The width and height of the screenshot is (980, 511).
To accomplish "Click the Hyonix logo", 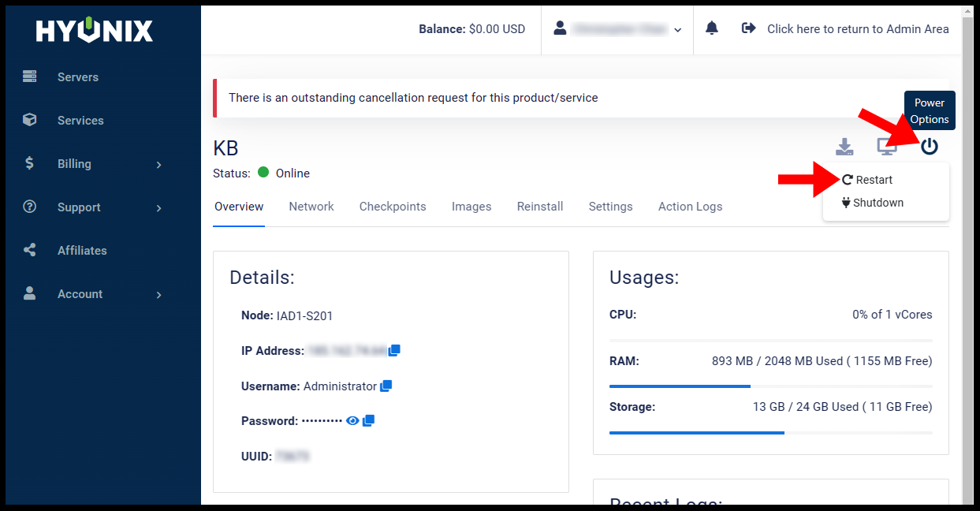I will coord(95,31).
